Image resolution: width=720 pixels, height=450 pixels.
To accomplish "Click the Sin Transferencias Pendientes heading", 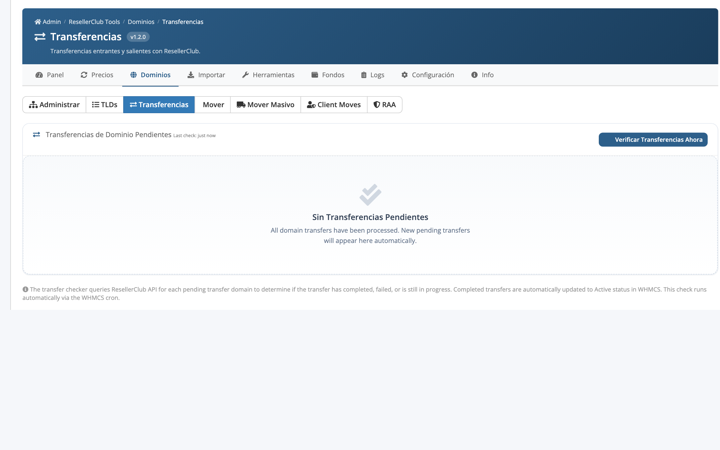I will (370, 217).
